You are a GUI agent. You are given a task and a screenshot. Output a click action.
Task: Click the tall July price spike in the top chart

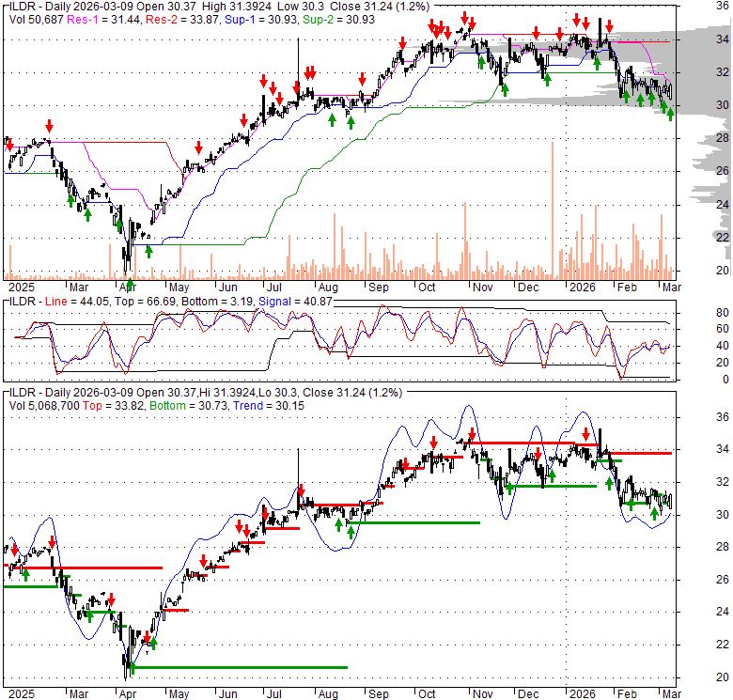click(x=298, y=68)
